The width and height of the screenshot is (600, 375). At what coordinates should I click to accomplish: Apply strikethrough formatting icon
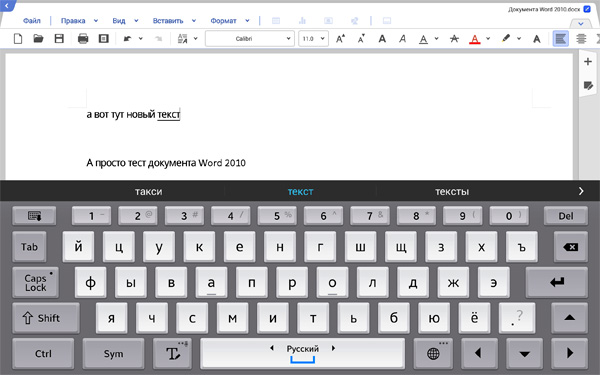pyautogui.click(x=454, y=39)
